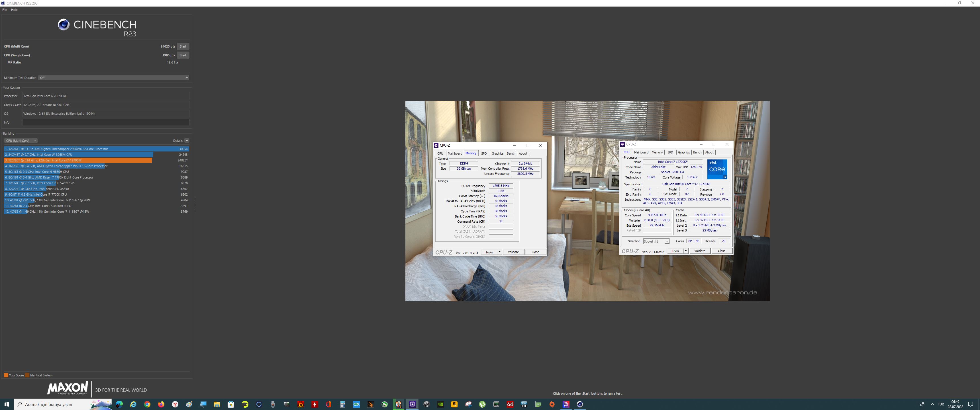Show hidden system tray icons
The height and width of the screenshot is (410, 980).
coord(932,404)
